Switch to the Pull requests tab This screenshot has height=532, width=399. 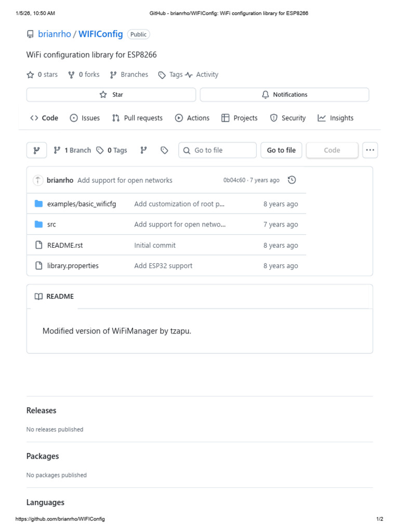point(137,118)
